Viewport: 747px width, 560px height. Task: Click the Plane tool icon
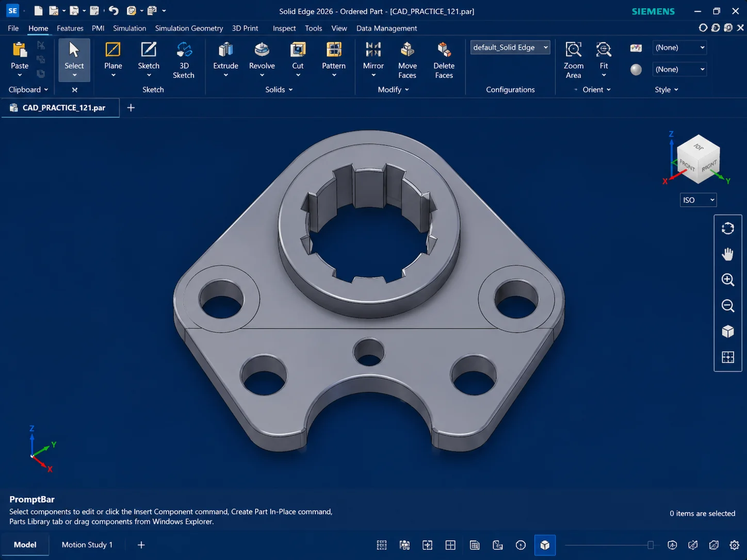113,50
